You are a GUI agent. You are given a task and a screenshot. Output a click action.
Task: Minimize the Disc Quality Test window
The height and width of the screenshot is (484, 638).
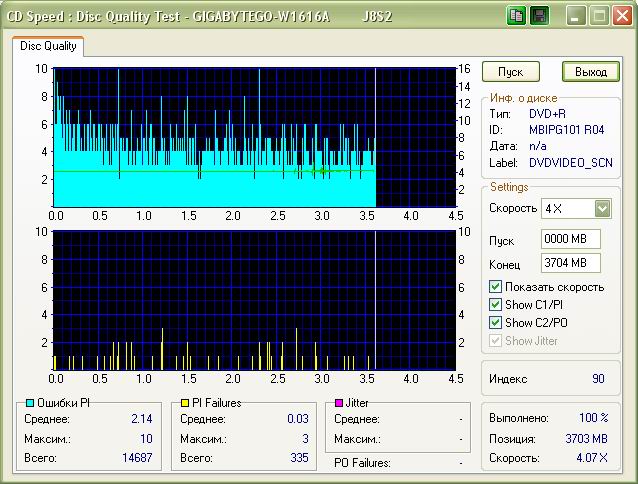(x=577, y=15)
